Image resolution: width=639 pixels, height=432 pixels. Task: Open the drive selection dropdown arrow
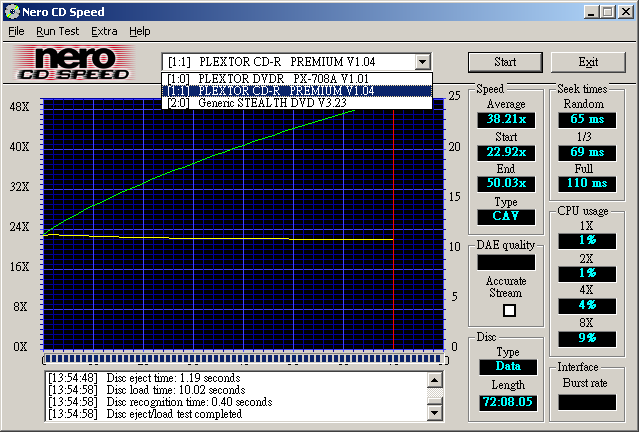tap(423, 62)
